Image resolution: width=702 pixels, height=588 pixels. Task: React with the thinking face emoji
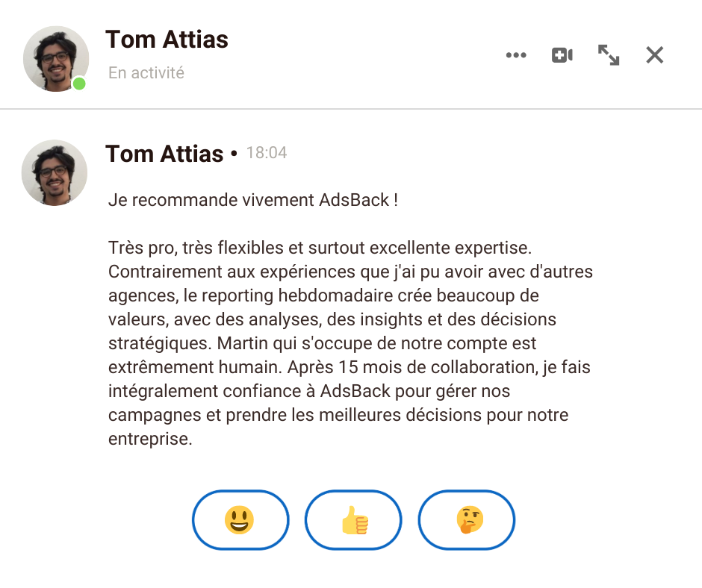[x=467, y=519]
